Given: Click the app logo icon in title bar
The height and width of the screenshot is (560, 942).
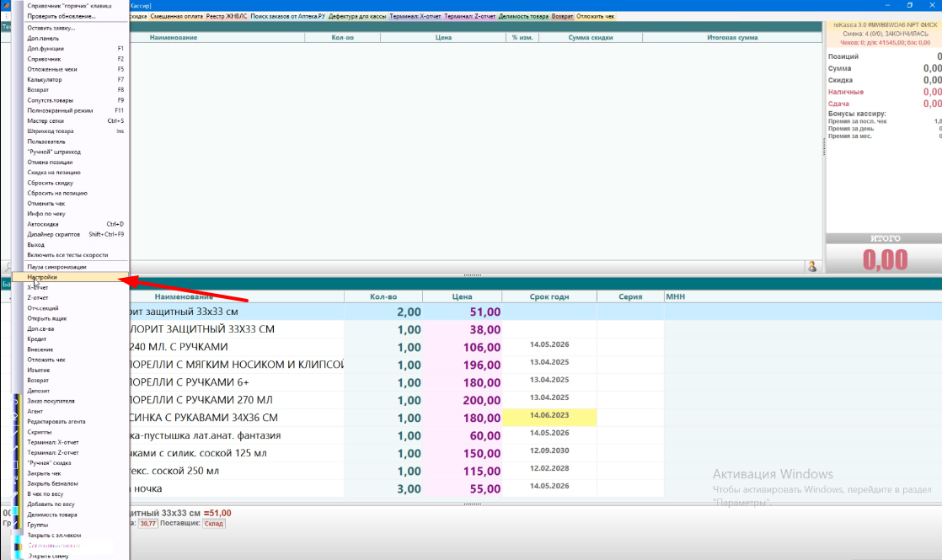Looking at the screenshot, I should tap(7, 5).
